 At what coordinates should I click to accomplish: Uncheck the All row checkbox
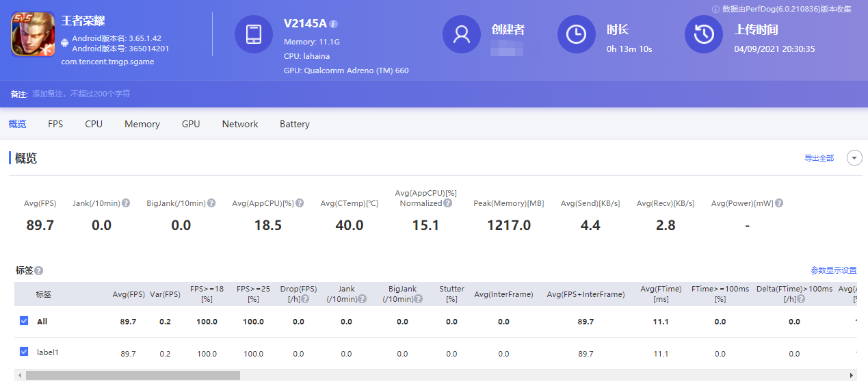click(x=24, y=321)
